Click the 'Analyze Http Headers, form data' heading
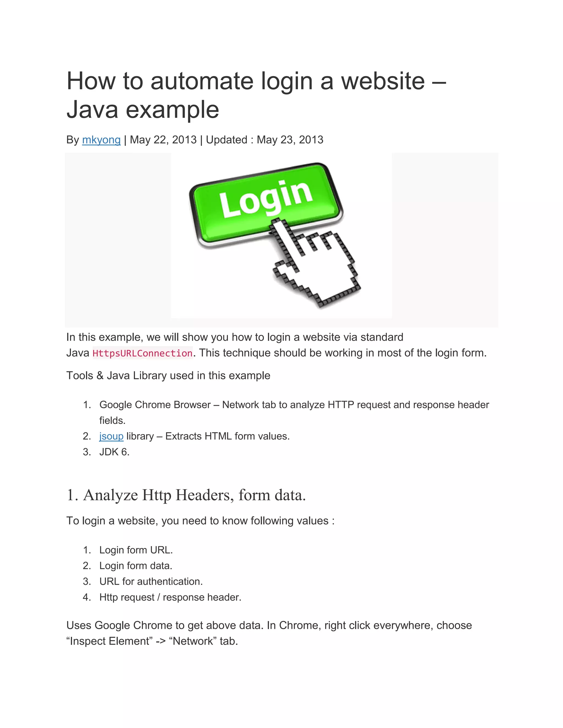 [186, 495]
